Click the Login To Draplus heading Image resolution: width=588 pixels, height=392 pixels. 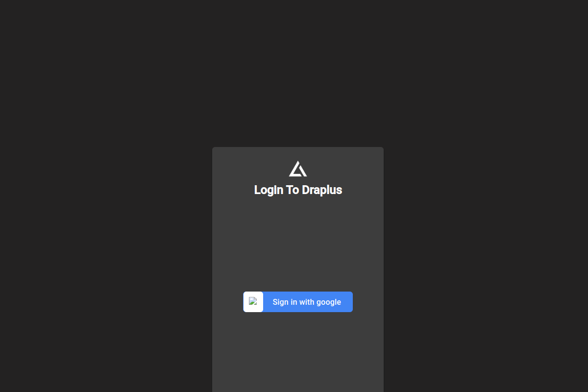298,190
